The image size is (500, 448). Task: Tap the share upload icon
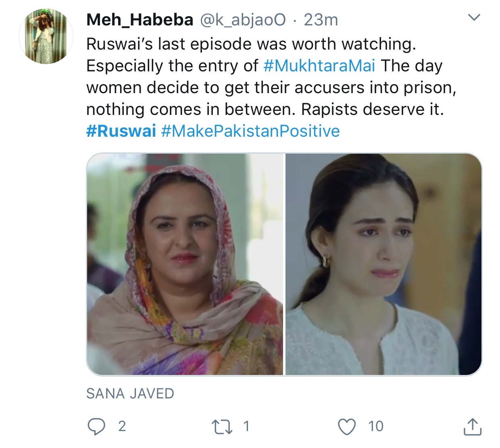(x=472, y=427)
